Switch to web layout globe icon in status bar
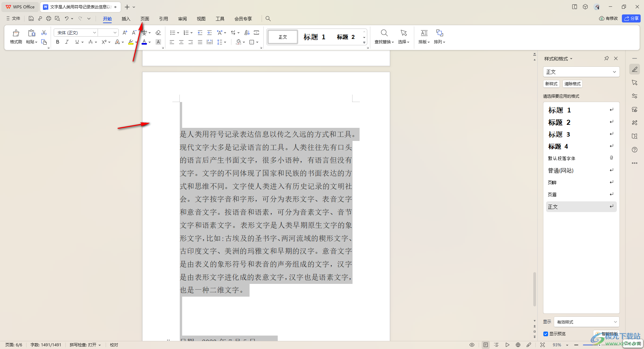The height and width of the screenshot is (349, 644). tap(518, 345)
